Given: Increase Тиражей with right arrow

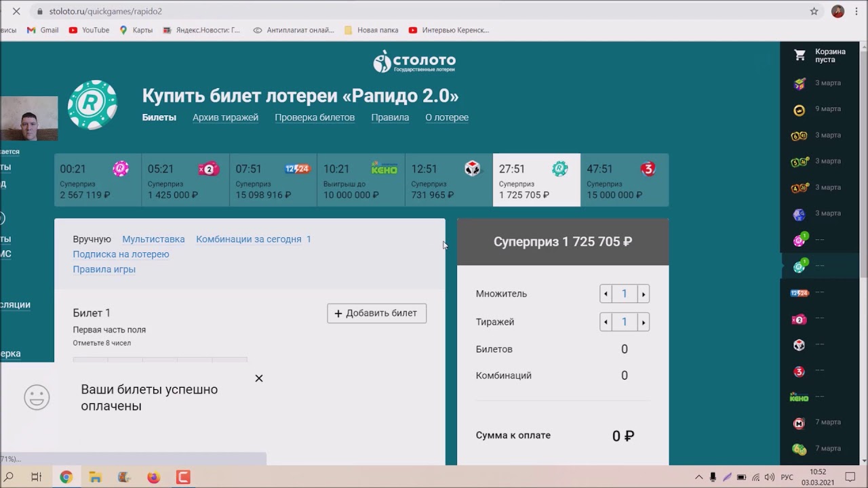Looking at the screenshot, I should point(644,322).
